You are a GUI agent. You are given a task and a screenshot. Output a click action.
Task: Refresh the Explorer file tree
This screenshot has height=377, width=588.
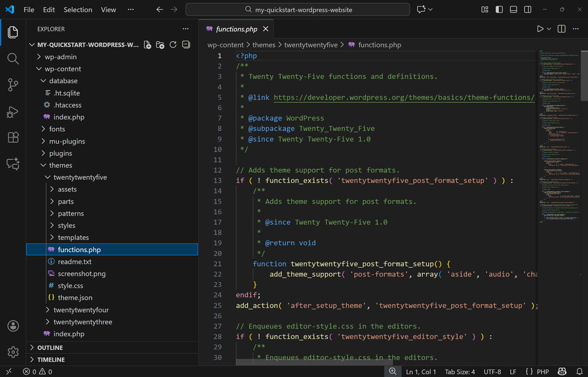click(173, 44)
